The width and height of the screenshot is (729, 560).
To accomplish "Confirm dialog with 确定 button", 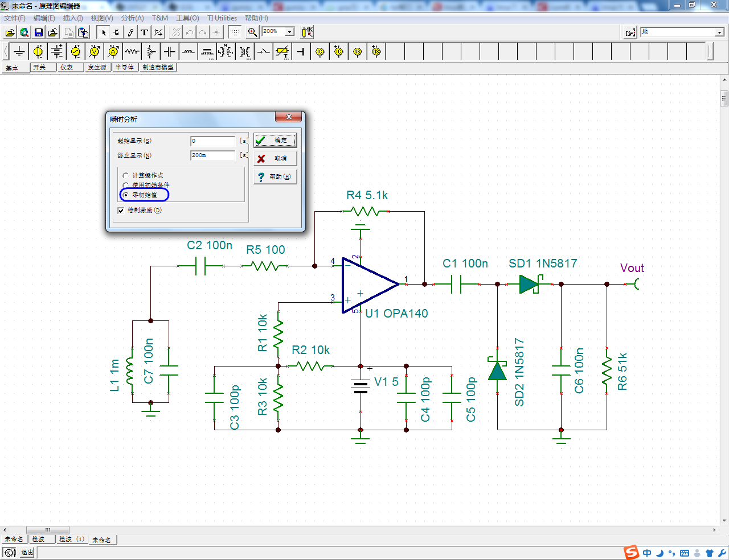I will (x=275, y=140).
